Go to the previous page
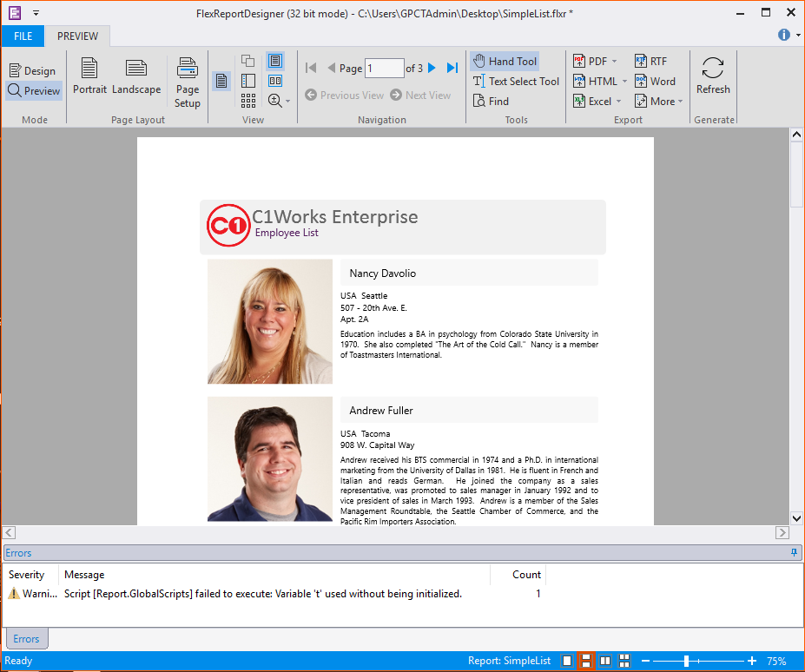805x672 pixels. click(x=331, y=68)
